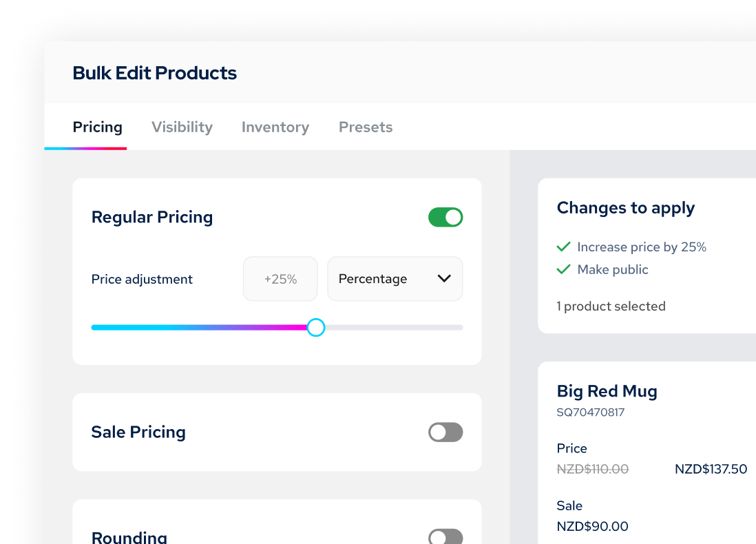This screenshot has width=756, height=544.
Task: Click the price adjustment slider handle
Action: pos(315,327)
